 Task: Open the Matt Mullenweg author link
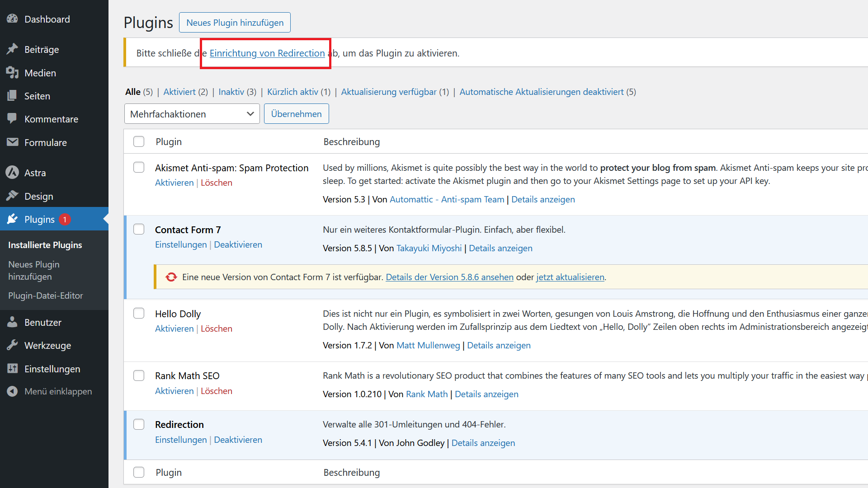point(428,345)
